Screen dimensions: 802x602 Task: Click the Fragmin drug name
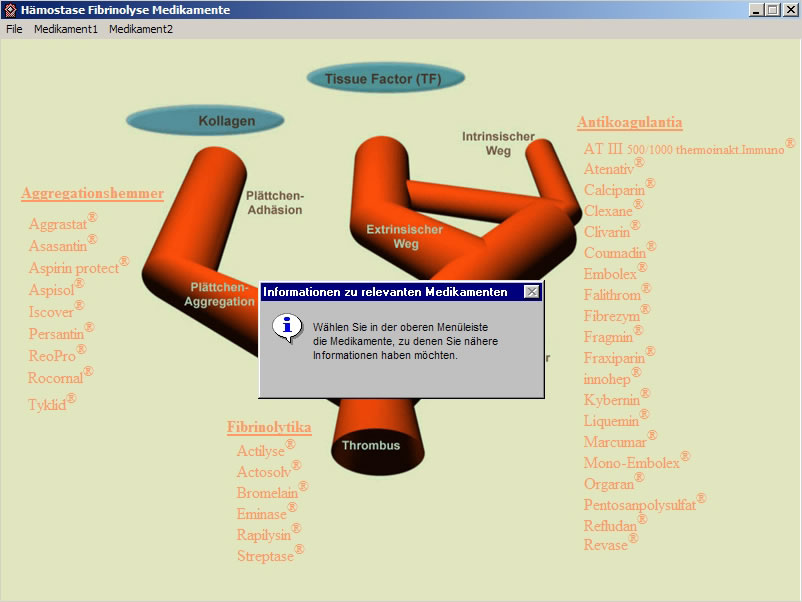pos(613,336)
